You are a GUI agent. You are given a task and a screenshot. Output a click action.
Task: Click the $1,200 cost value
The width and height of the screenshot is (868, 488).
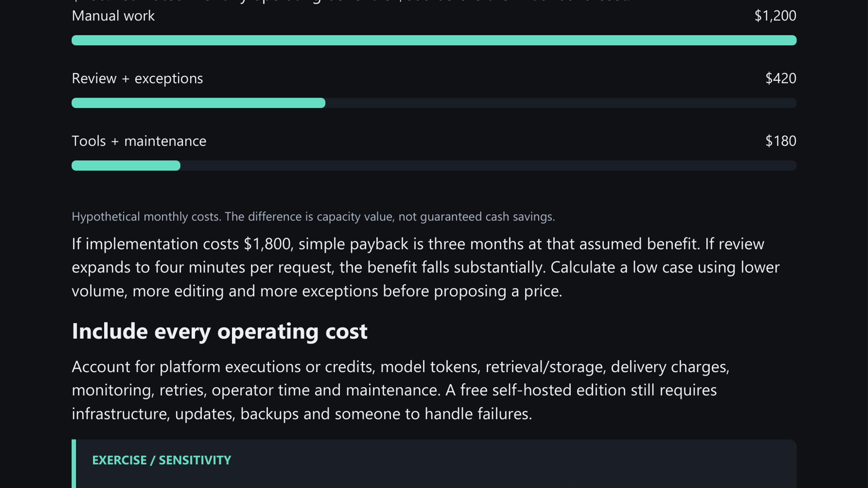click(x=775, y=16)
